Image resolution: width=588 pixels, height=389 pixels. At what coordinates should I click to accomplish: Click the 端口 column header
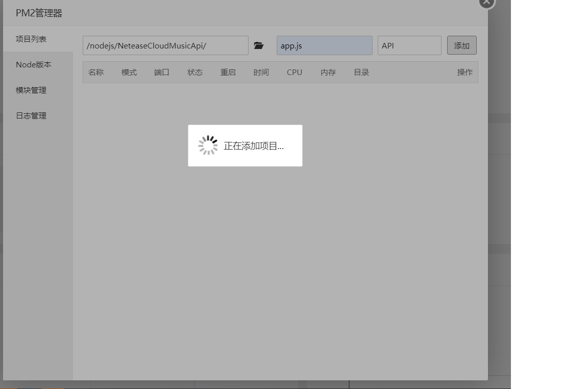(x=161, y=72)
